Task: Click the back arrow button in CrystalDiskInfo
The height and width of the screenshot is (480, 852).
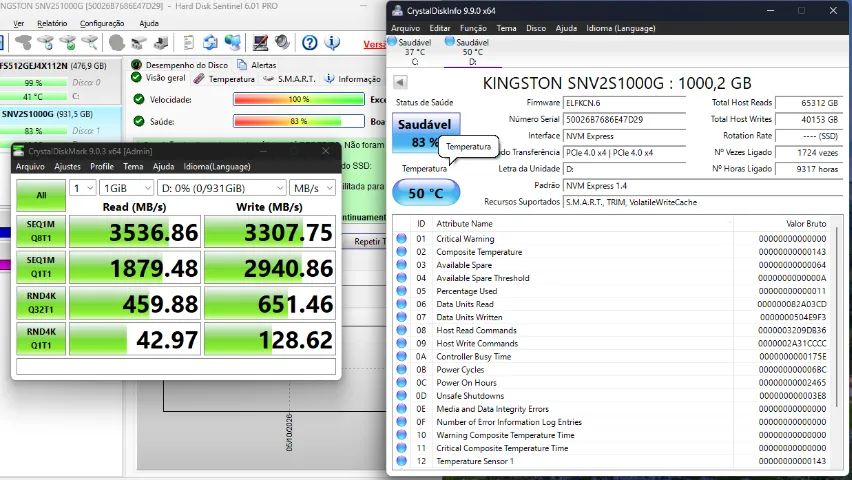Action: (400, 82)
